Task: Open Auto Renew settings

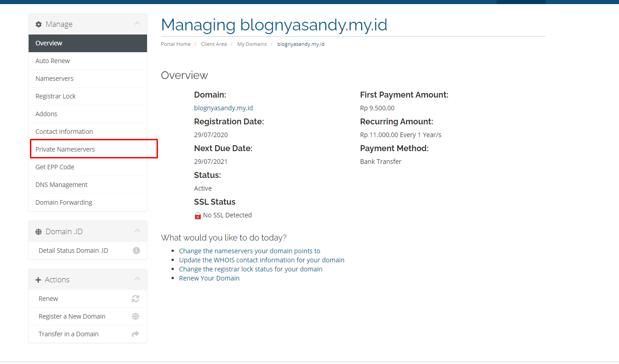Action: click(x=88, y=61)
